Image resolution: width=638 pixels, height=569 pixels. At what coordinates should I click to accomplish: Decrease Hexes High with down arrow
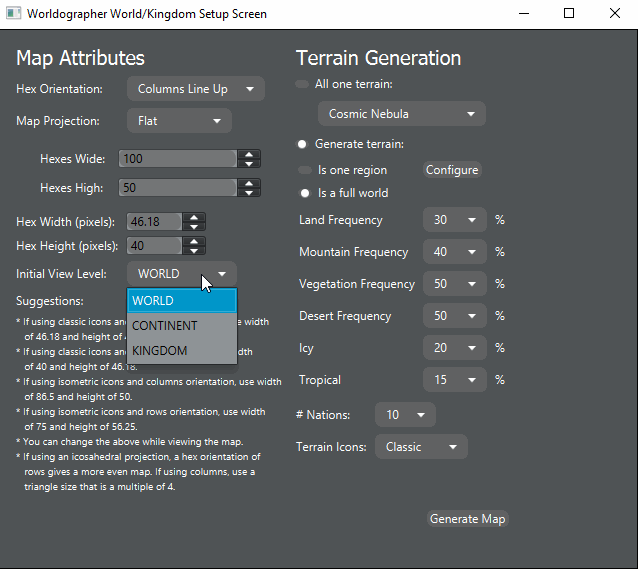tap(249, 193)
